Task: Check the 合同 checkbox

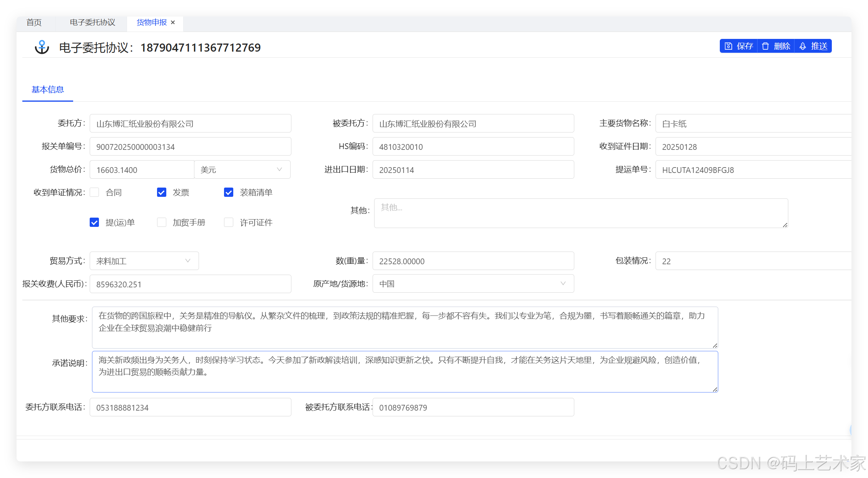Action: pos(94,192)
